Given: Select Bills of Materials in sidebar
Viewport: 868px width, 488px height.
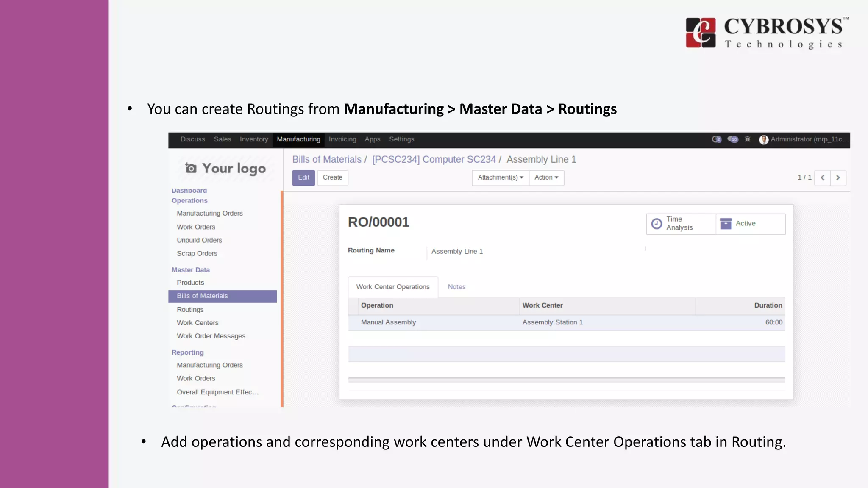Looking at the screenshot, I should (223, 296).
